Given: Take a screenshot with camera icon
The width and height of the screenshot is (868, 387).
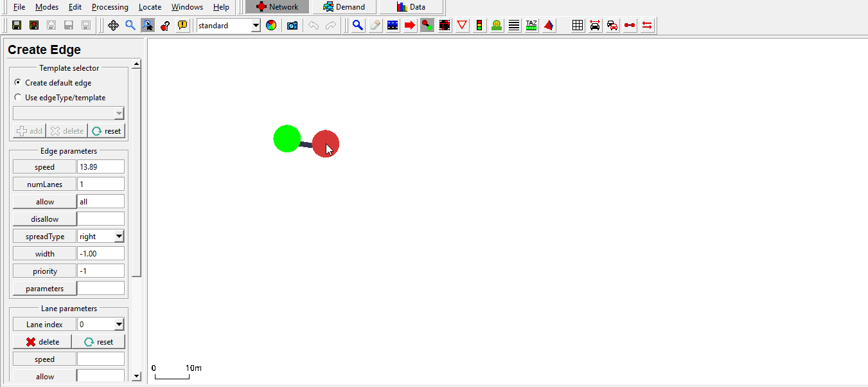Looking at the screenshot, I should pyautogui.click(x=292, y=26).
